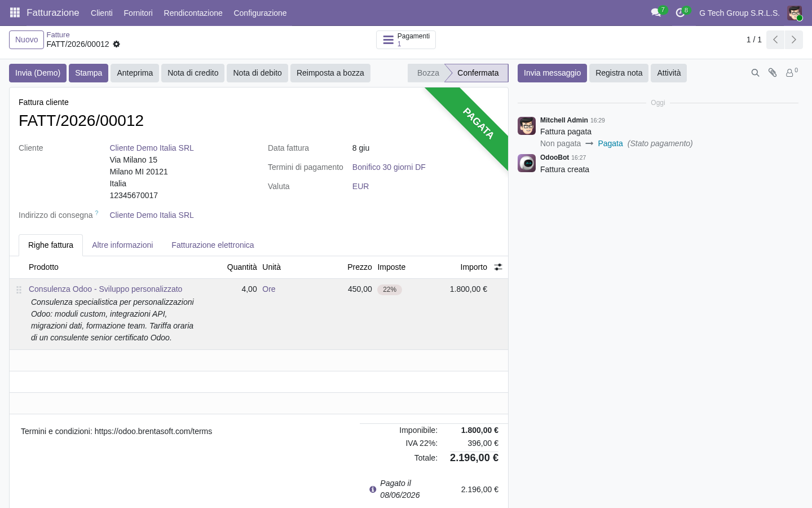812x508 pixels.
Task: Click the Prodotto column header
Action: [43, 267]
